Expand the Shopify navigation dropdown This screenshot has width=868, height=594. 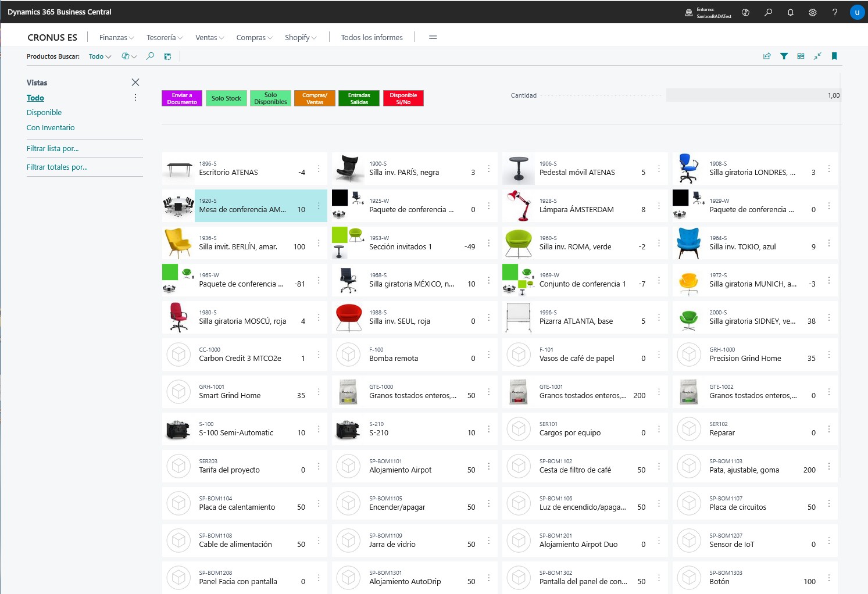[x=300, y=37]
